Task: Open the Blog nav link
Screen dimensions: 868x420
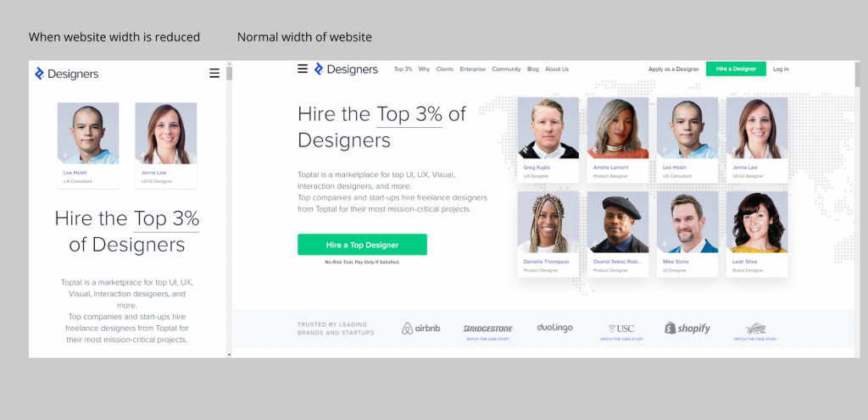Action: tap(532, 69)
